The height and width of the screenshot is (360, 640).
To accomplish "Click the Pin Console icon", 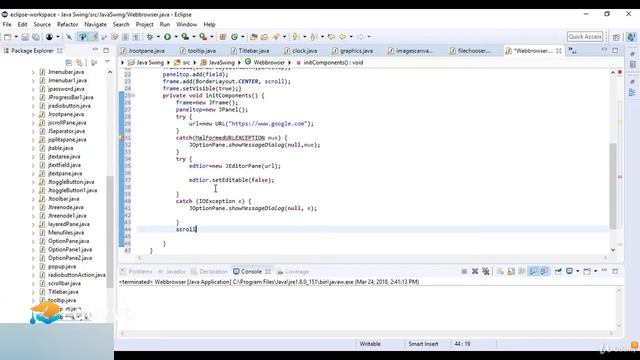I will pyautogui.click(x=558, y=271).
